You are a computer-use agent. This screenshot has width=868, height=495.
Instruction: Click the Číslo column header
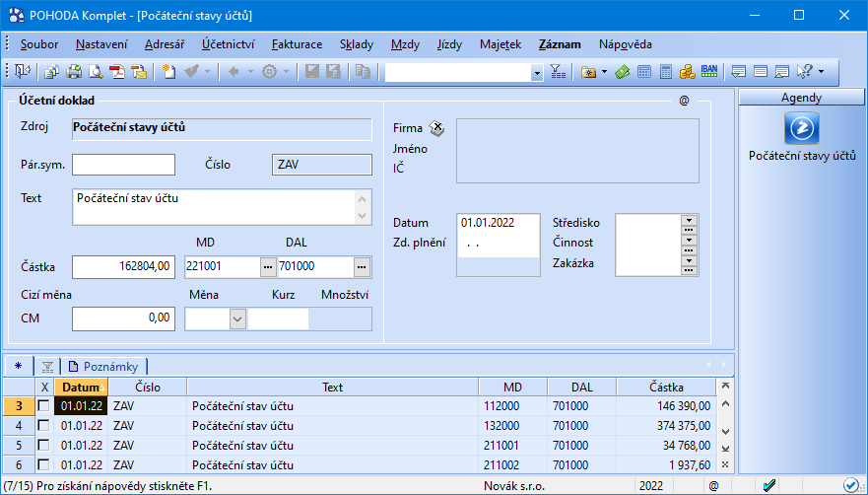point(147,387)
